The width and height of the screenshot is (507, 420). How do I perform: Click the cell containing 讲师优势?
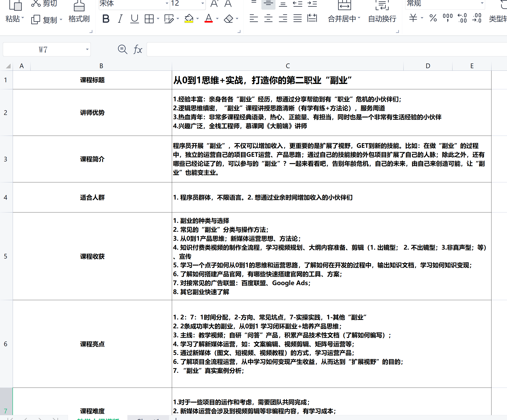92,113
